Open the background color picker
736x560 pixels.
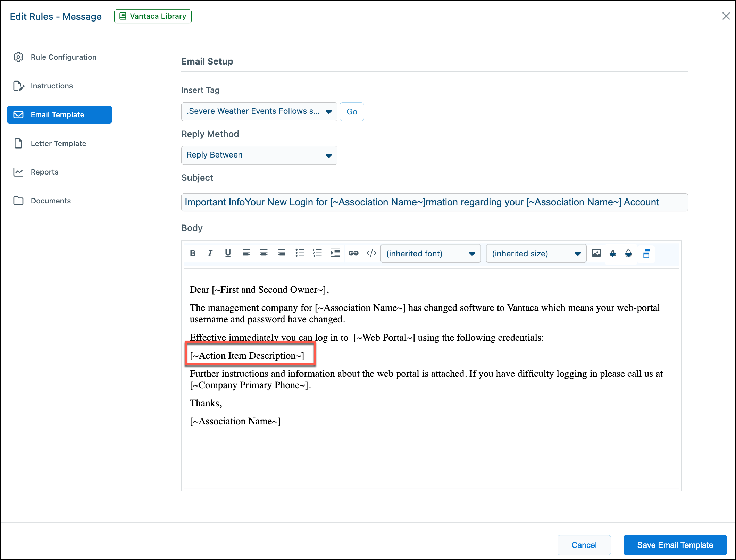pos(628,253)
